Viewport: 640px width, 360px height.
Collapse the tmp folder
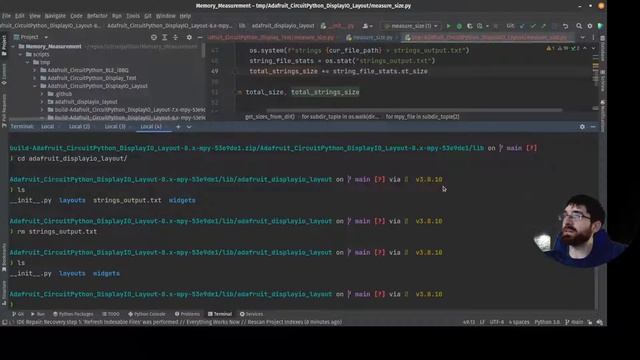[x=28, y=62]
